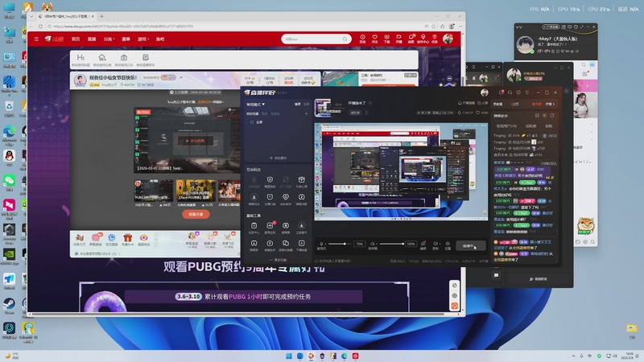This screenshot has width=644, height=362.
Task: Open the hamburger menu in streaming app title bar
Action: click(527, 93)
